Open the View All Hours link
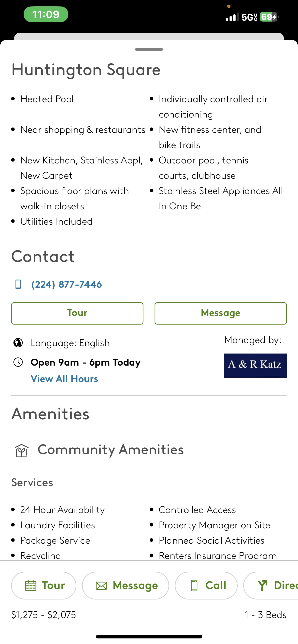The height and width of the screenshot is (644, 298). (64, 379)
